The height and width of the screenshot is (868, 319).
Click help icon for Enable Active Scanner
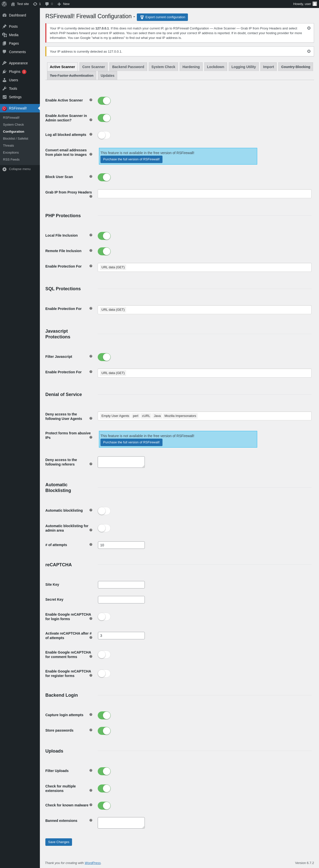point(91,100)
